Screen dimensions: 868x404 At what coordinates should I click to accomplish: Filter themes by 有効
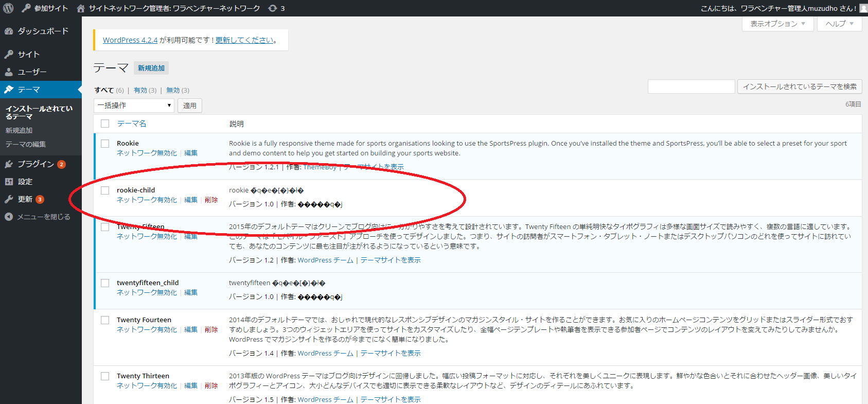pyautogui.click(x=140, y=90)
